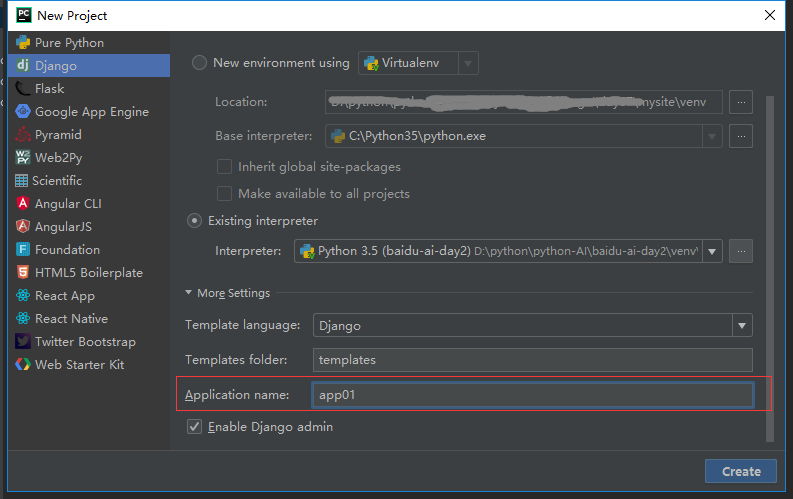Open the Interpreter dropdown arrow
The height and width of the screenshot is (499, 793).
pos(712,251)
